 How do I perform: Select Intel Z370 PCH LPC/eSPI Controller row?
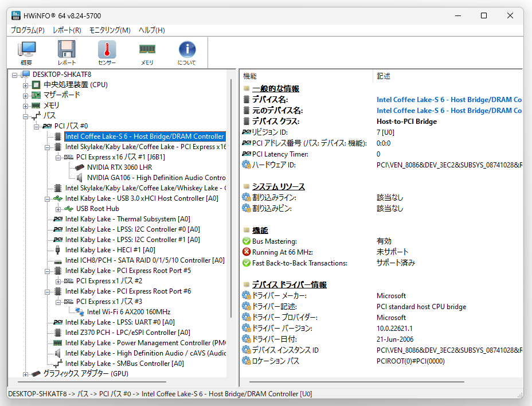(x=128, y=333)
